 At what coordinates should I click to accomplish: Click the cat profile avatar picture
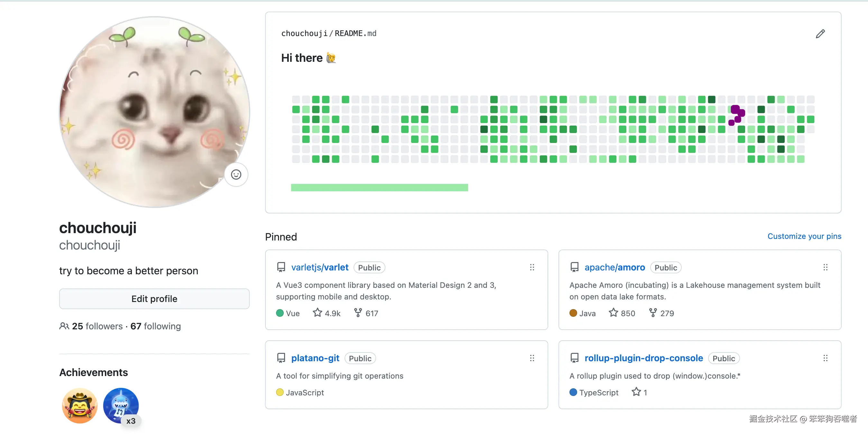(x=154, y=112)
